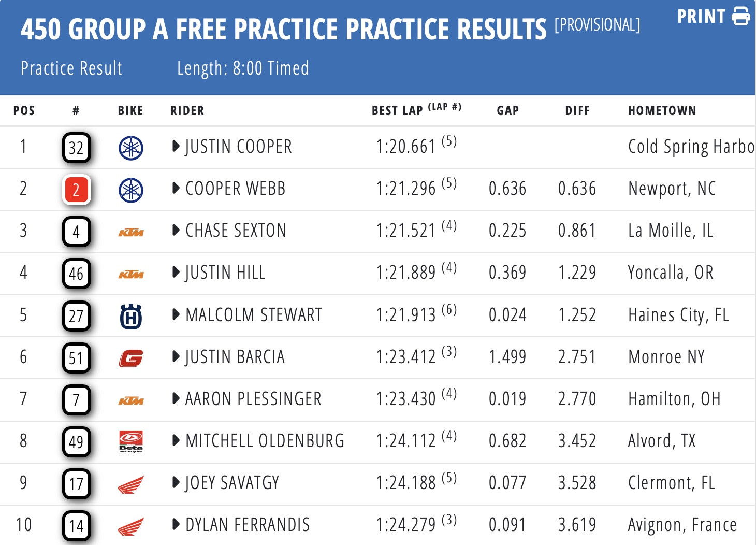Screen dimensions: 756x545
Task: Click Justin Barcia's GasGas bike logo
Action: coord(130,358)
